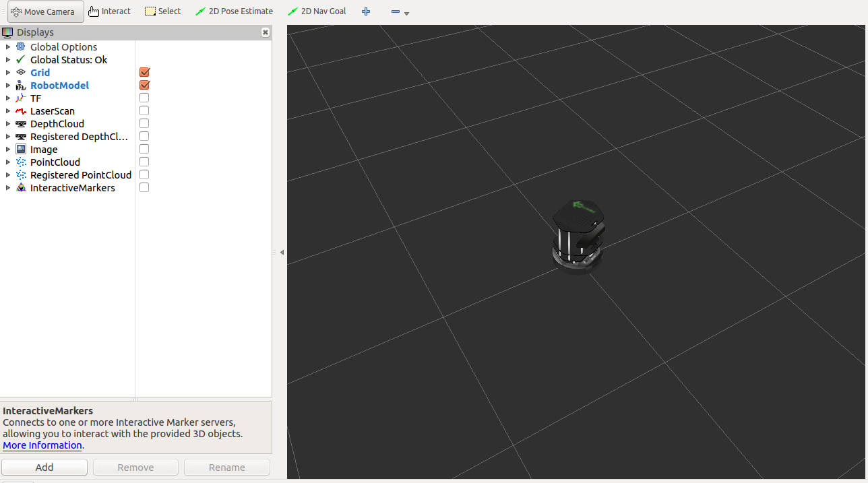The image size is (868, 483).
Task: Disable the Grid display checkbox
Action: click(x=144, y=72)
